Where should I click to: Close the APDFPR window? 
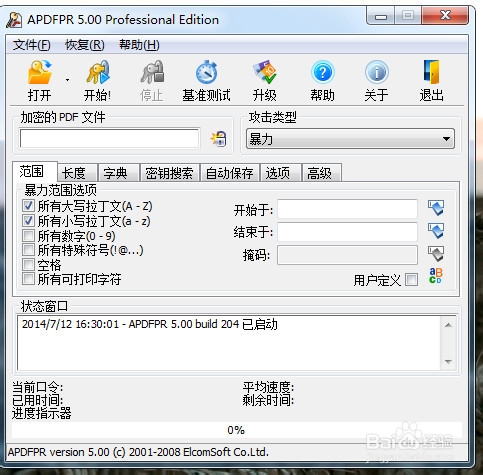tap(445, 16)
